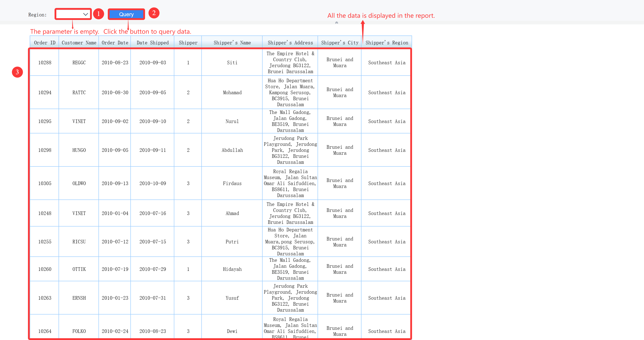Click the Date Shipped column header
Viewport: 644px width, 340px height.
click(153, 43)
